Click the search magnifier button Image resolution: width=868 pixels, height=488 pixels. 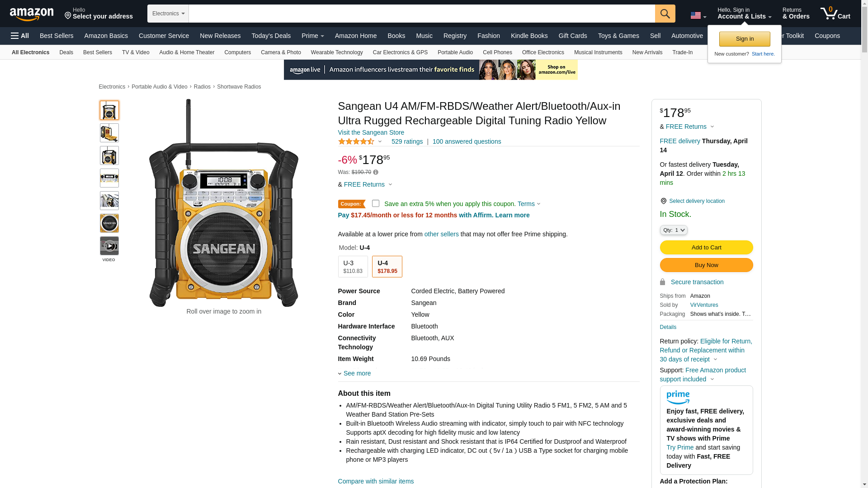665,14
